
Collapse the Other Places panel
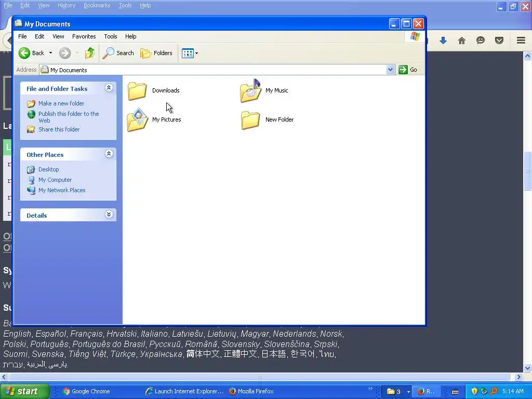109,154
